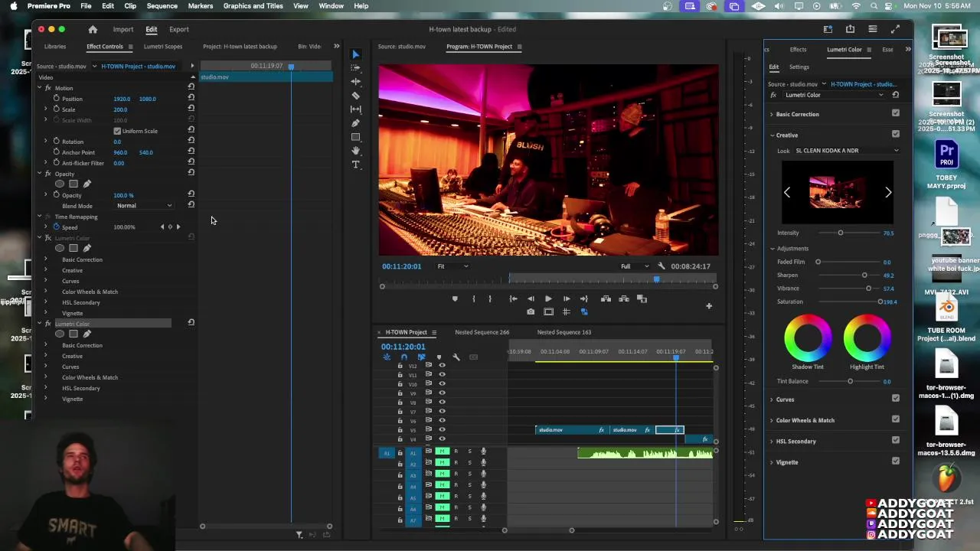Click the Lift button in Program monitor
Screen dimensions: 980x551
click(x=606, y=298)
